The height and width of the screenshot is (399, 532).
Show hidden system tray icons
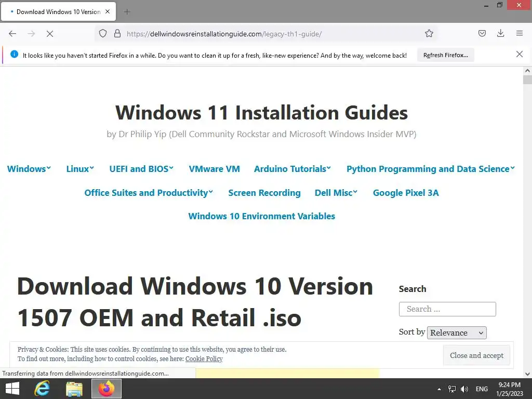click(x=440, y=389)
